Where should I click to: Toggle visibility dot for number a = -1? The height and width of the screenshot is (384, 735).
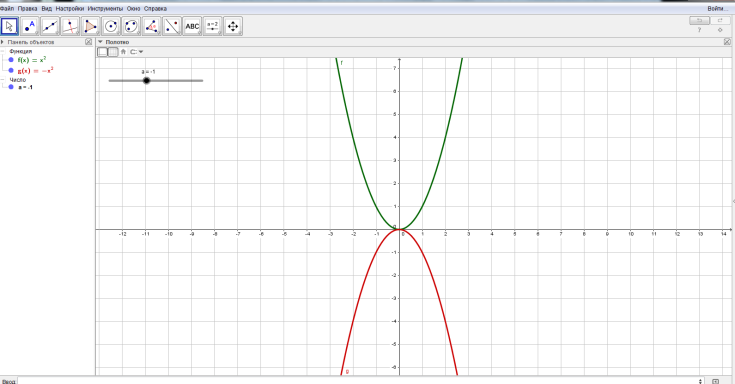tap(11, 87)
